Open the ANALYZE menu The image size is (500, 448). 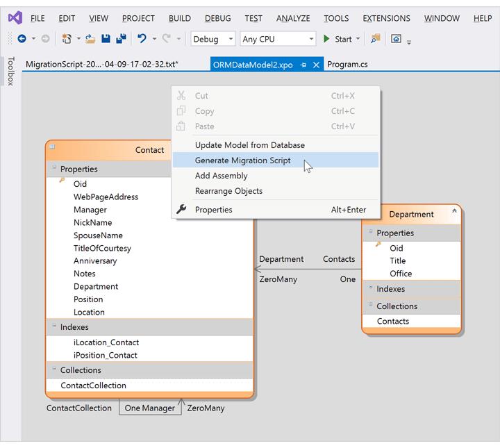coord(293,19)
